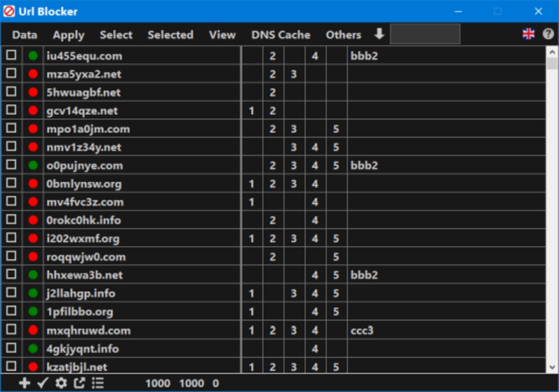The width and height of the screenshot is (559, 392).
Task: Select the domain 5hwuagbf.net
Action: click(x=83, y=93)
